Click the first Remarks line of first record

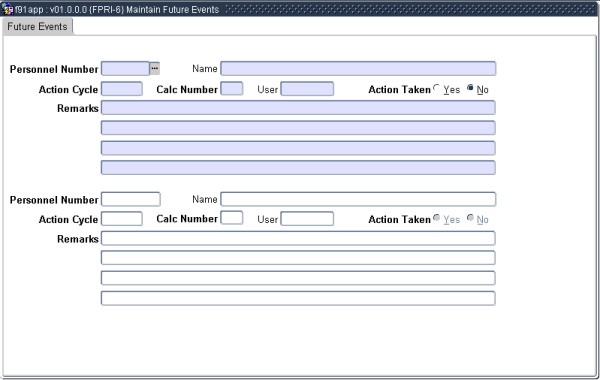(x=298, y=108)
